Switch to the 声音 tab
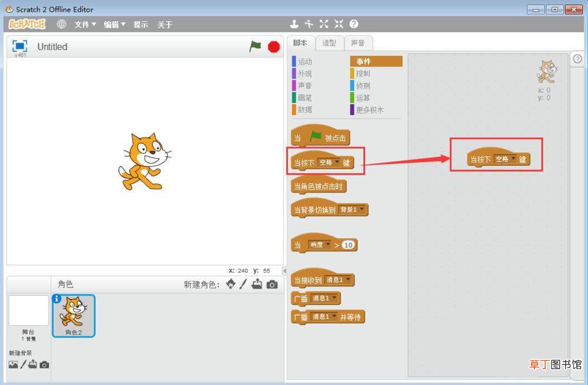The image size is (588, 385). pyautogui.click(x=358, y=43)
